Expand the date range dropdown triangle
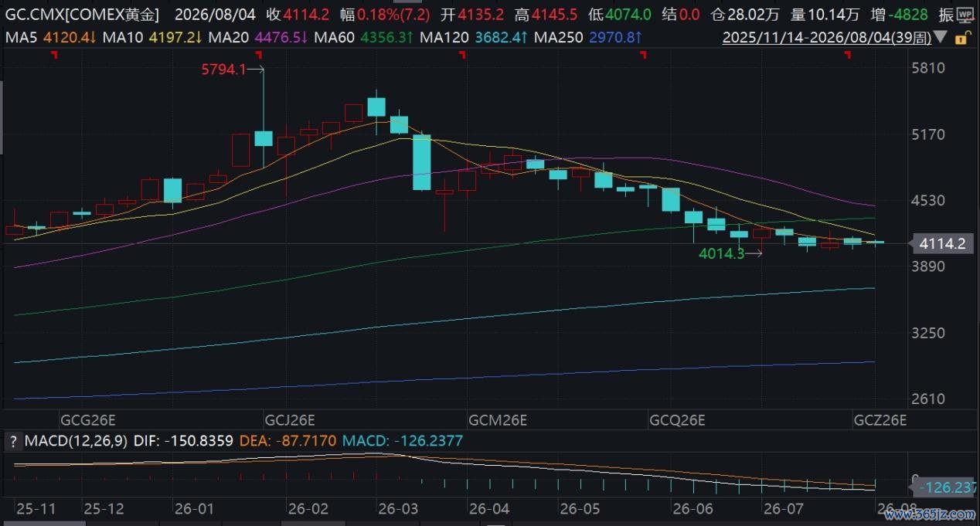Screen dimensions: 980x526 [x=941, y=37]
